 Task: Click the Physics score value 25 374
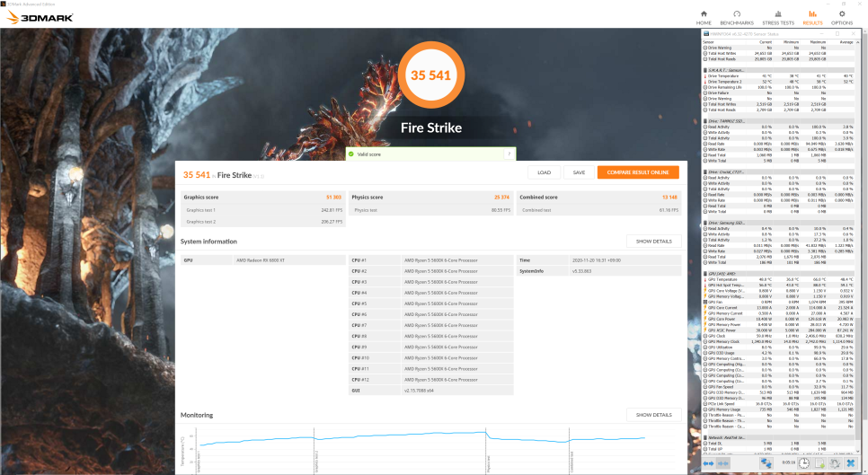tap(501, 198)
